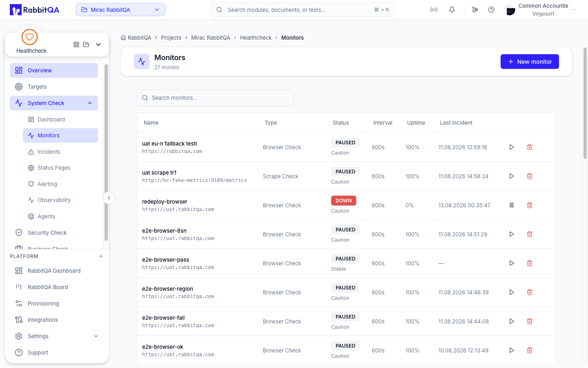Delete the redeploy-browser monitor
Image resolution: width=588 pixels, height=368 pixels.
530,205
